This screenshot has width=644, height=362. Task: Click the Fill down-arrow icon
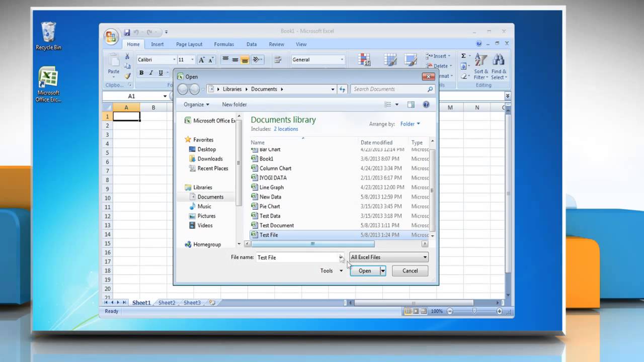point(463,66)
